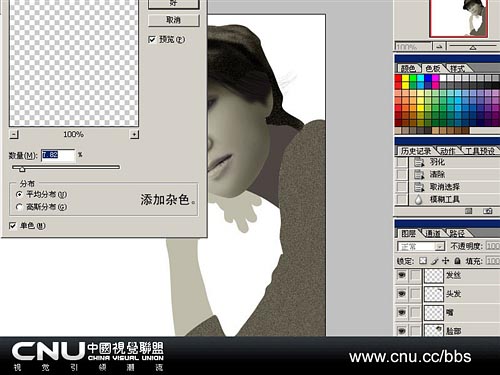Select the 高斯分布 Gaussian radio button

pos(19,207)
